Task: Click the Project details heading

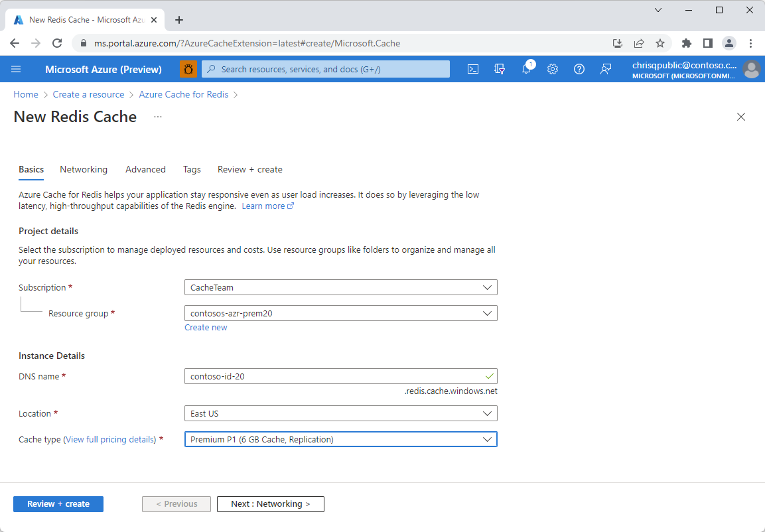Action: [48, 231]
